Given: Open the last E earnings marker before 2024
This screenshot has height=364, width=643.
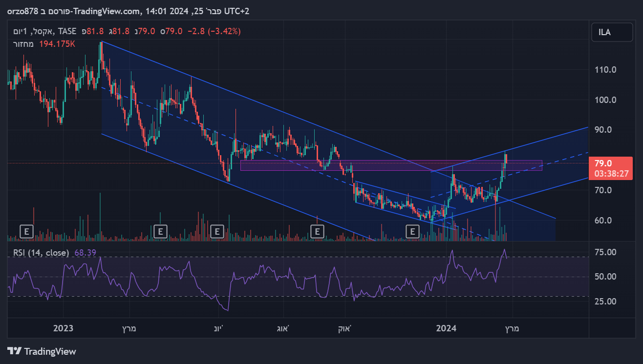Looking at the screenshot, I should point(413,231).
